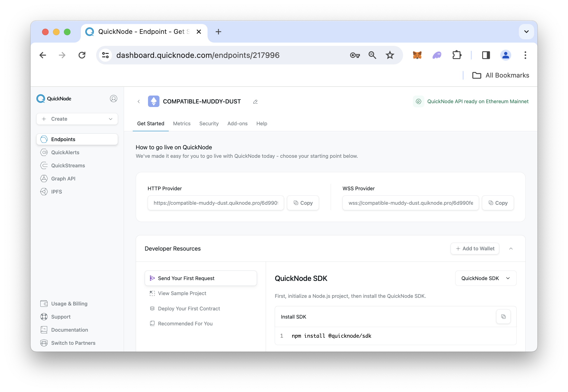Open the MetaMask fox extension
Image resolution: width=568 pixels, height=392 pixels.
[417, 55]
